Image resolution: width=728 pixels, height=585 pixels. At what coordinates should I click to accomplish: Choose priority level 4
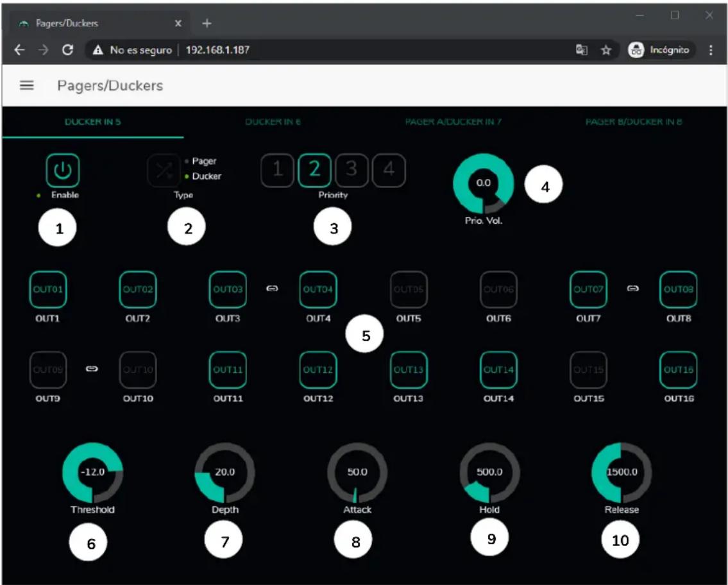[x=389, y=171]
